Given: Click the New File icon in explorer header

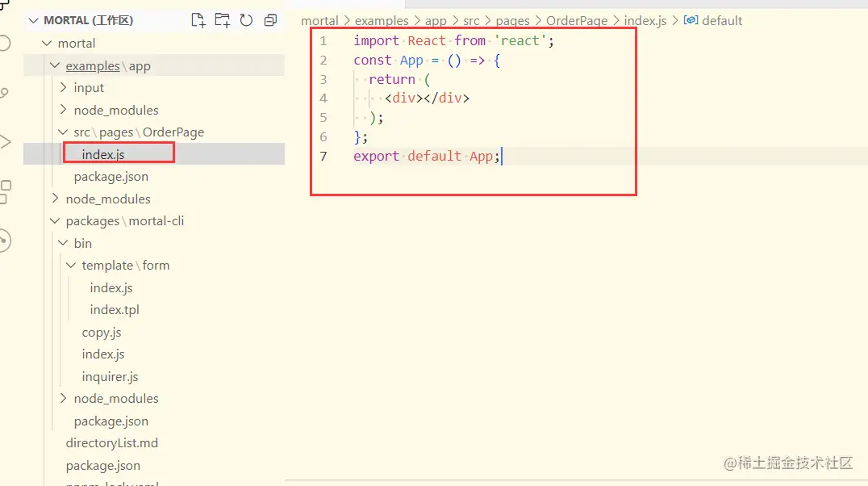Looking at the screenshot, I should [198, 20].
